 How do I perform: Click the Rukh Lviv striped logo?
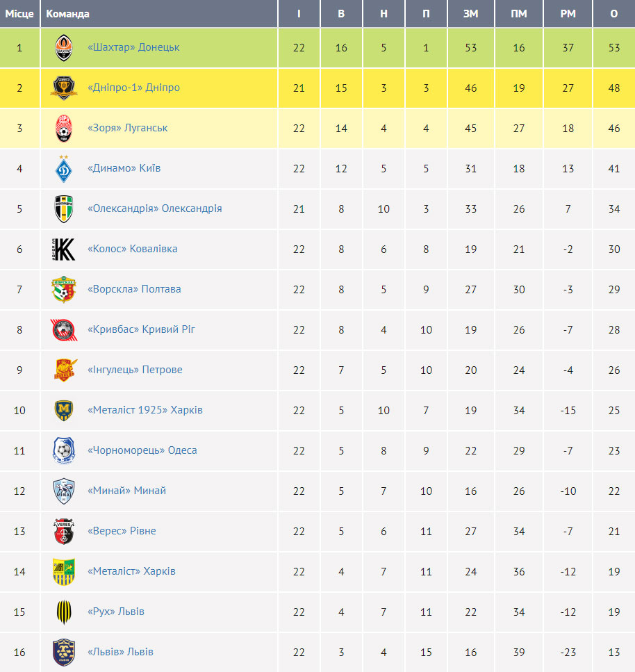point(64,612)
